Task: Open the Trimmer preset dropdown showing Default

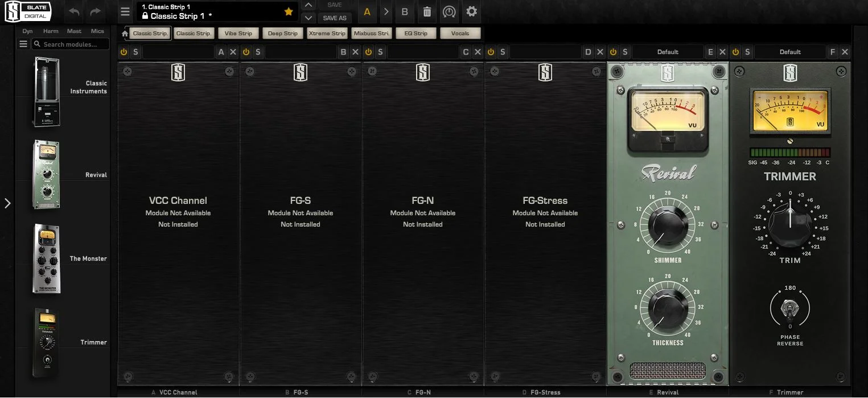Action: pos(790,52)
